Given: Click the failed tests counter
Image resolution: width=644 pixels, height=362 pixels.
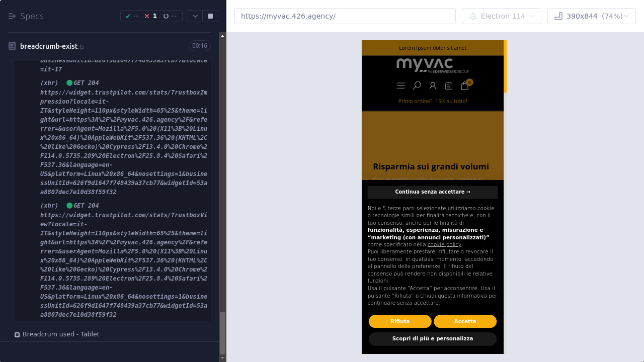Looking at the screenshot, I should click(x=150, y=16).
